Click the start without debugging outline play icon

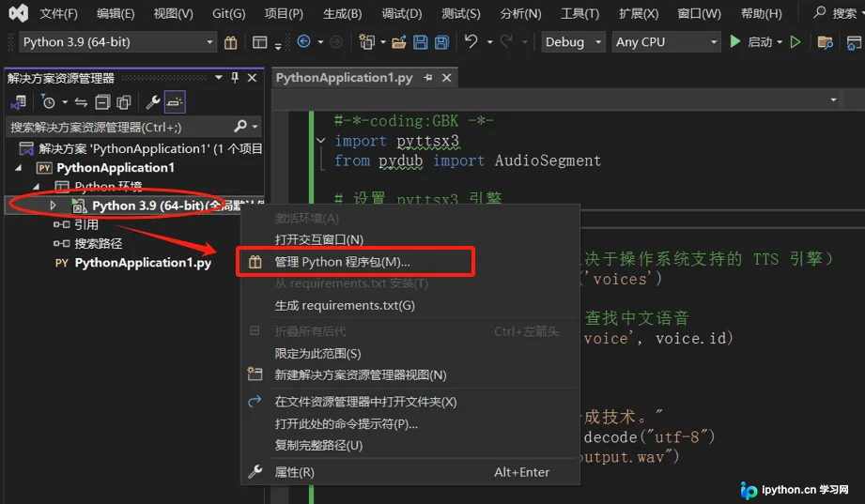click(x=795, y=42)
